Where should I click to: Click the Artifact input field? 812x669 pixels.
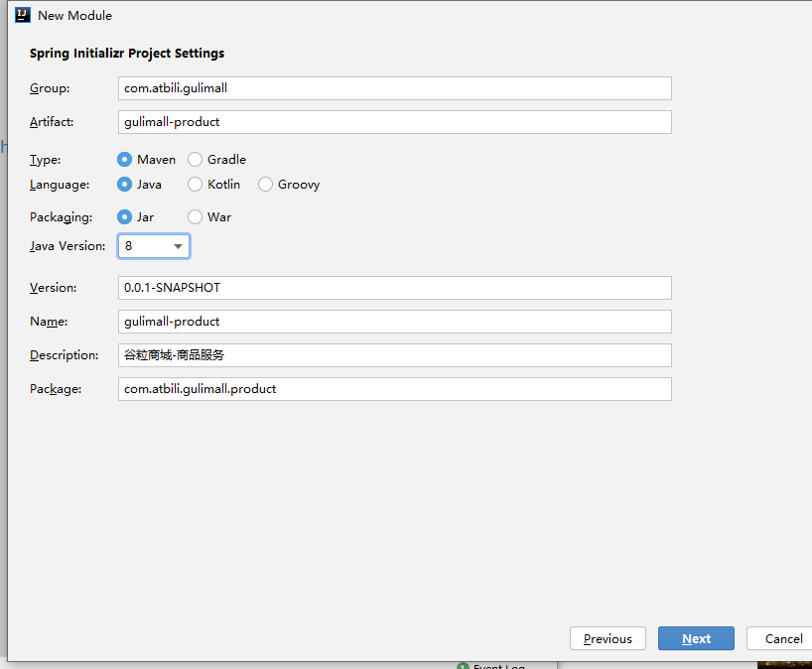point(395,122)
